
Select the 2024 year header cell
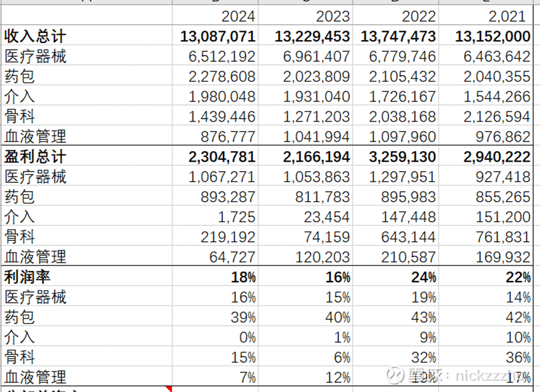click(x=215, y=16)
